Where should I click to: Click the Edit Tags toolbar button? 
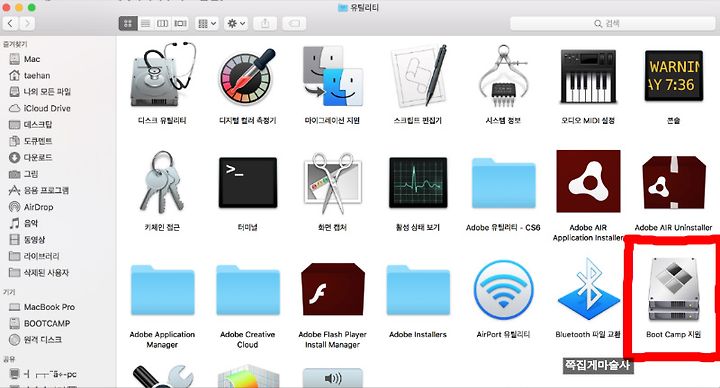pos(294,23)
